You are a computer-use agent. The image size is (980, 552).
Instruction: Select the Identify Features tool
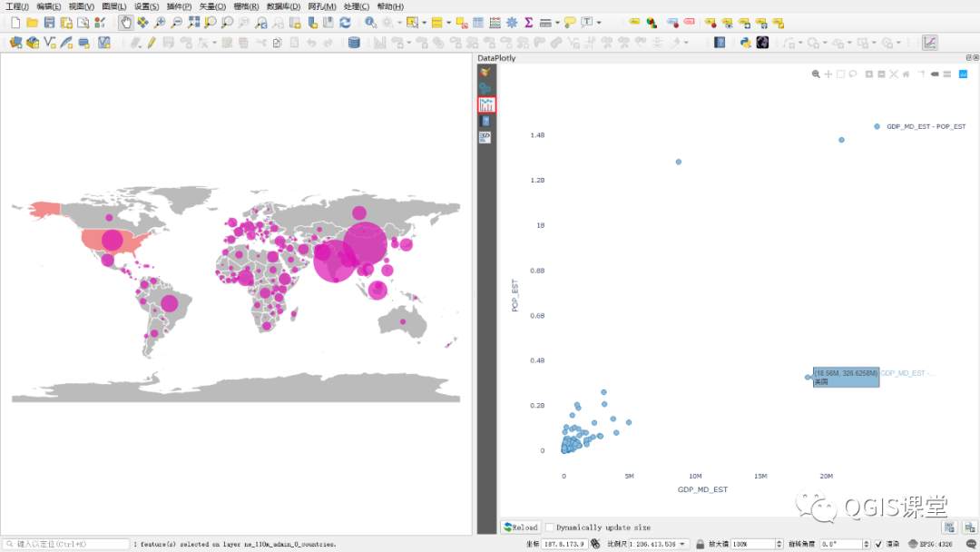[370, 23]
